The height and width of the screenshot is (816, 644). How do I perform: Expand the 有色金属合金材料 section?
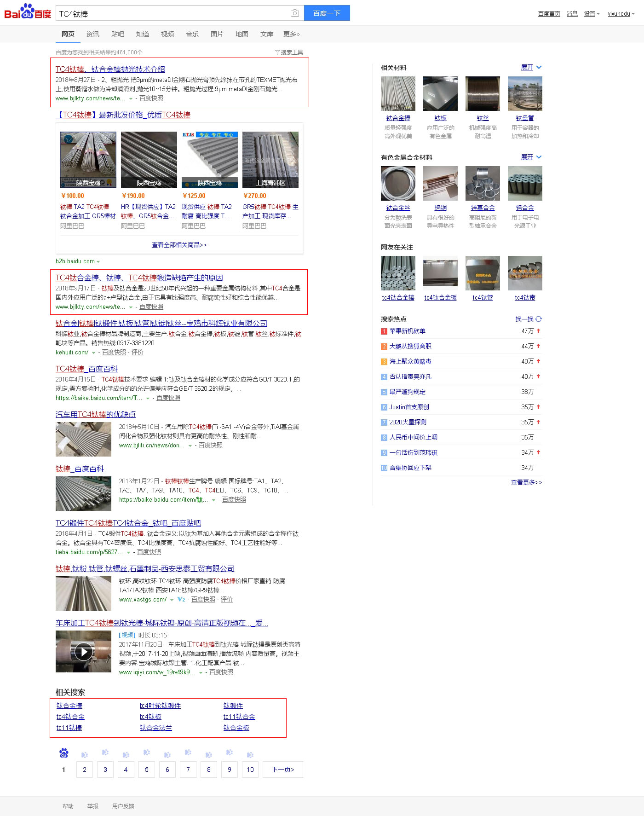[531, 157]
